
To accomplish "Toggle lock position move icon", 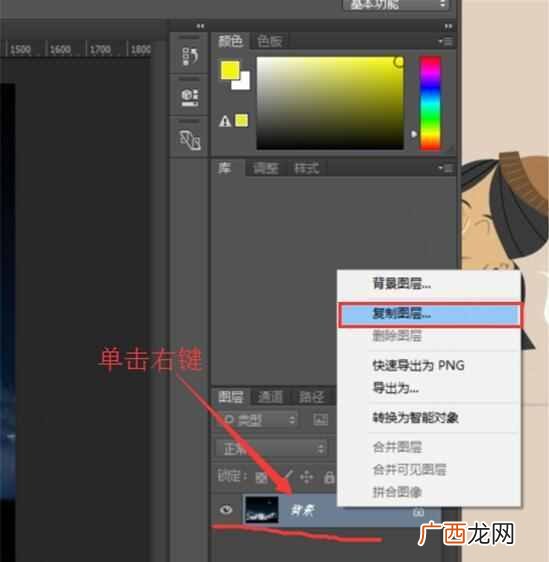I will 306,477.
